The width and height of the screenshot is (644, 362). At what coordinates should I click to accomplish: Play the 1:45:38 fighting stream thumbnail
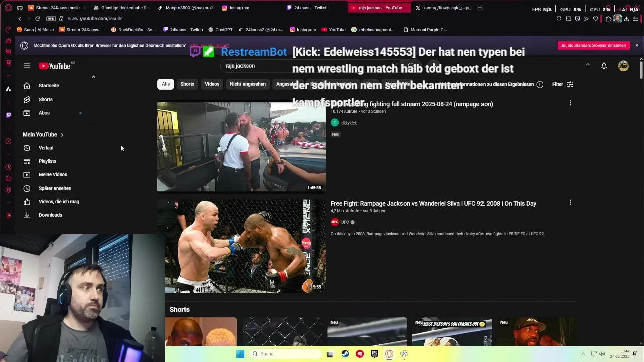[242, 147]
